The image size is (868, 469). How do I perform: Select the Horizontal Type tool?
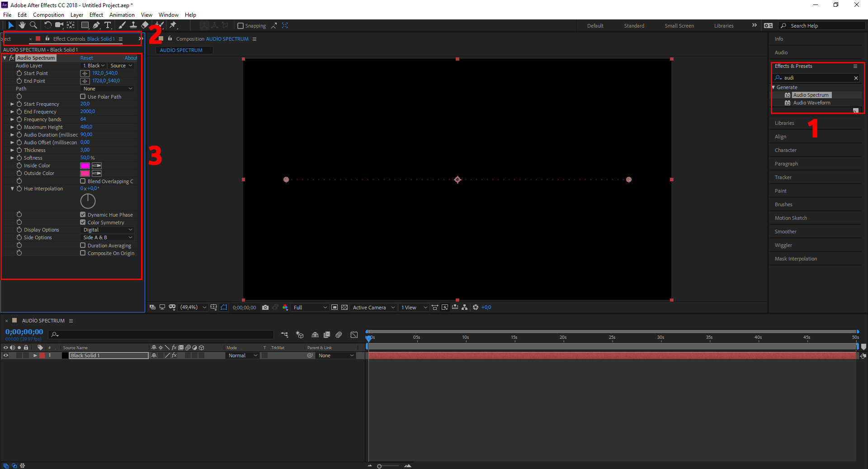click(108, 25)
